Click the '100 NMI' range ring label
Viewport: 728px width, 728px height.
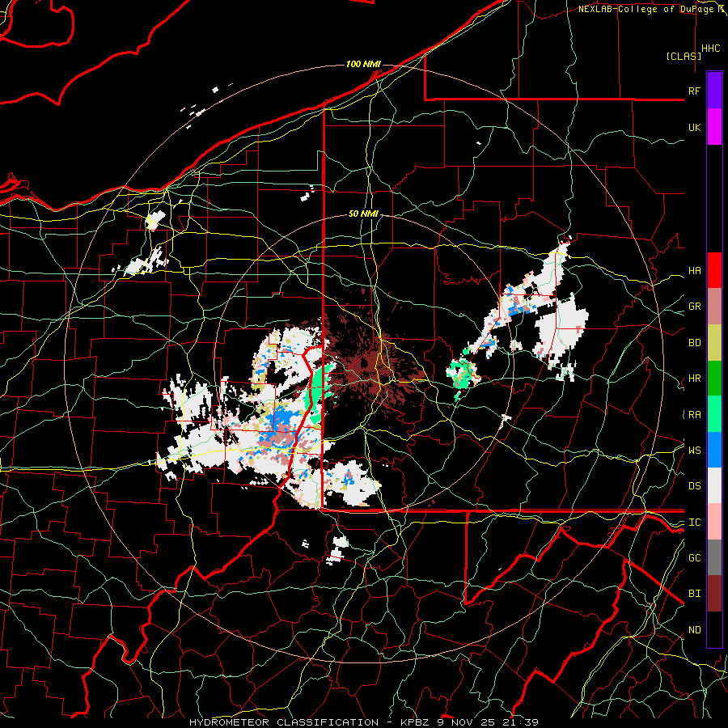pyautogui.click(x=363, y=64)
